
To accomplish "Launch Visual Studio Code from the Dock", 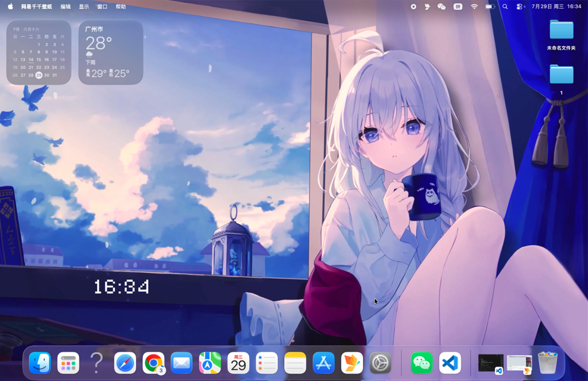I will point(450,363).
